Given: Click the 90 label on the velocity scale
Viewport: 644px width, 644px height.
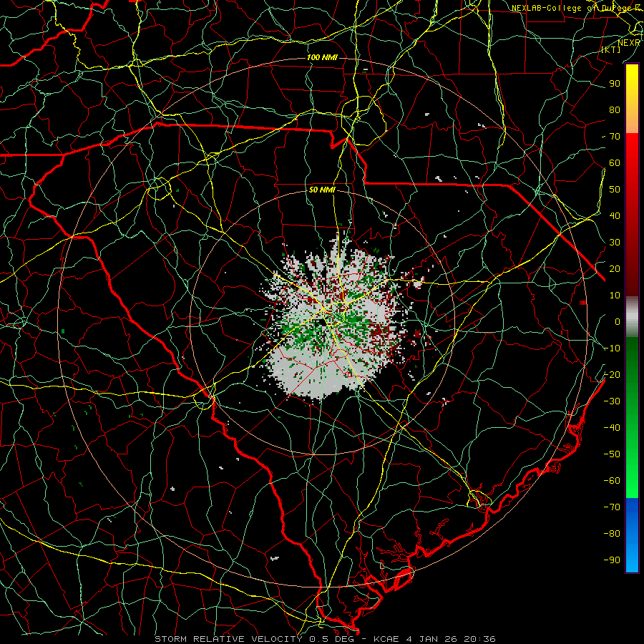Looking at the screenshot, I should click(x=615, y=84).
